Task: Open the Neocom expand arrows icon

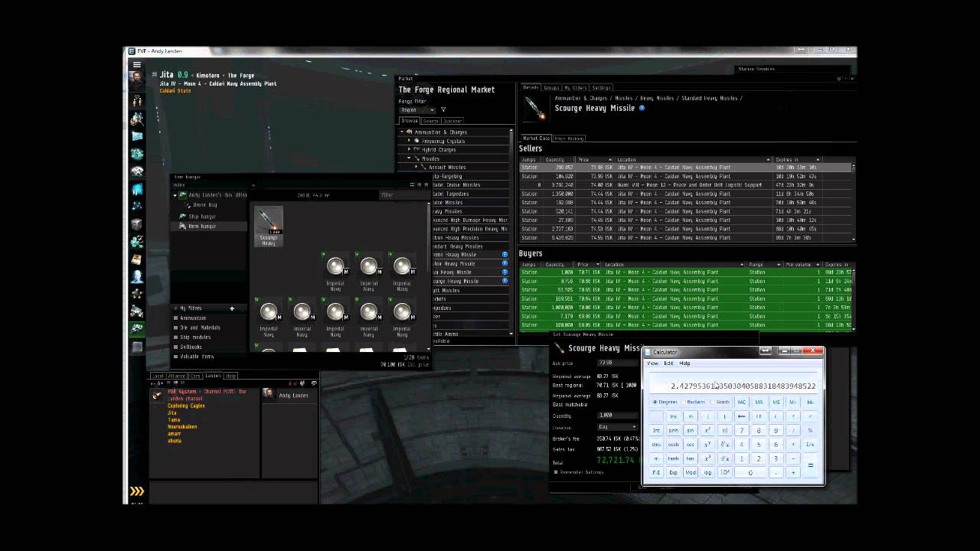Action: pos(137,491)
